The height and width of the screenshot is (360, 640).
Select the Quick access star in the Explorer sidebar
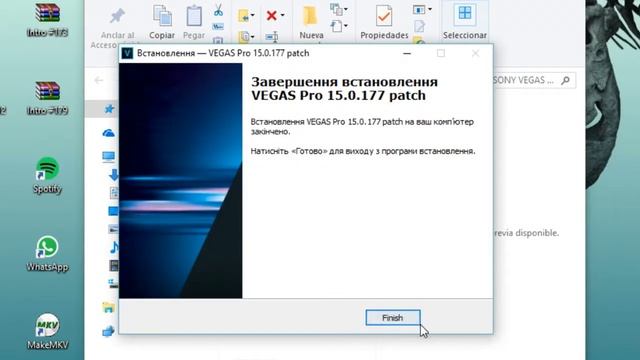pyautogui.click(x=109, y=109)
